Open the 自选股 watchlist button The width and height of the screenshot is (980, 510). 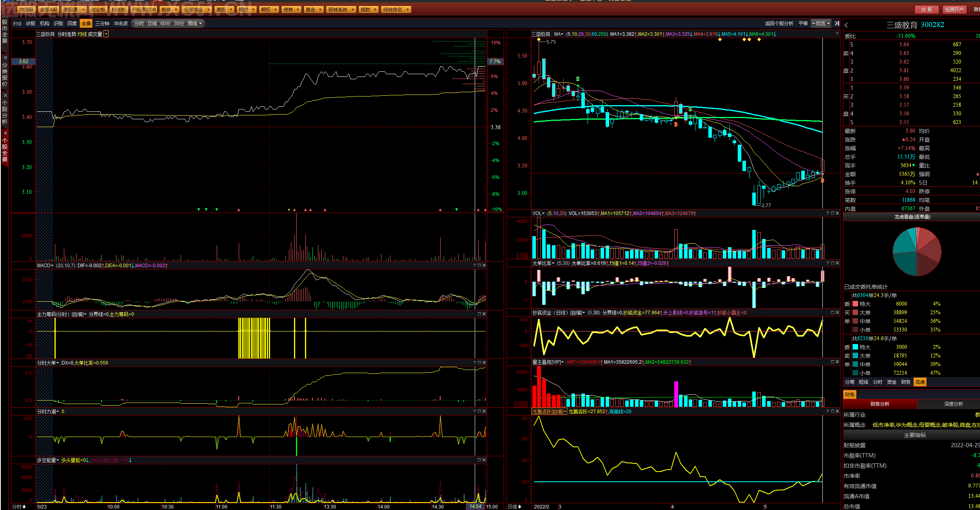click(x=27, y=9)
